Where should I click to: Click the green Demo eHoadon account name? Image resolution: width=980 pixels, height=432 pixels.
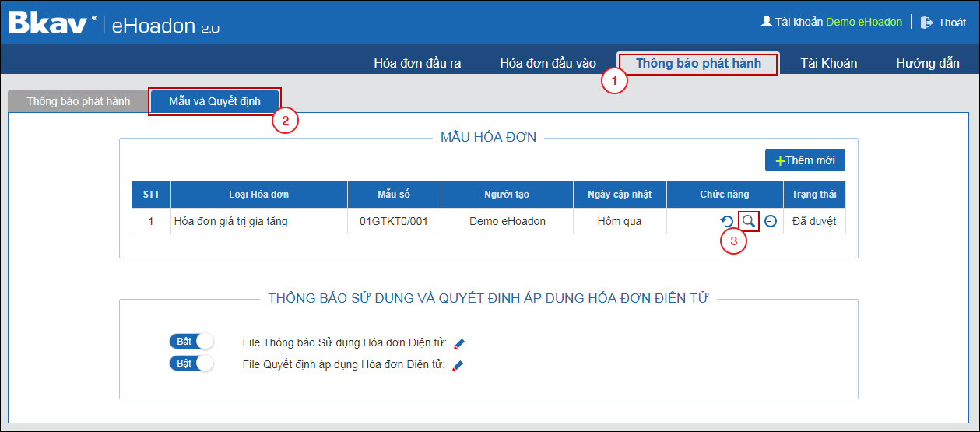863,22
